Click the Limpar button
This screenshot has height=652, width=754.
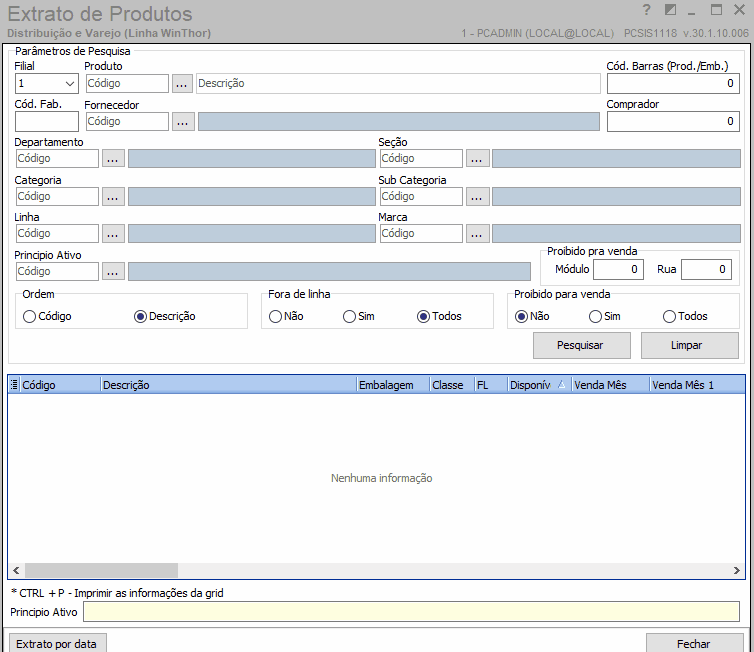pos(690,345)
